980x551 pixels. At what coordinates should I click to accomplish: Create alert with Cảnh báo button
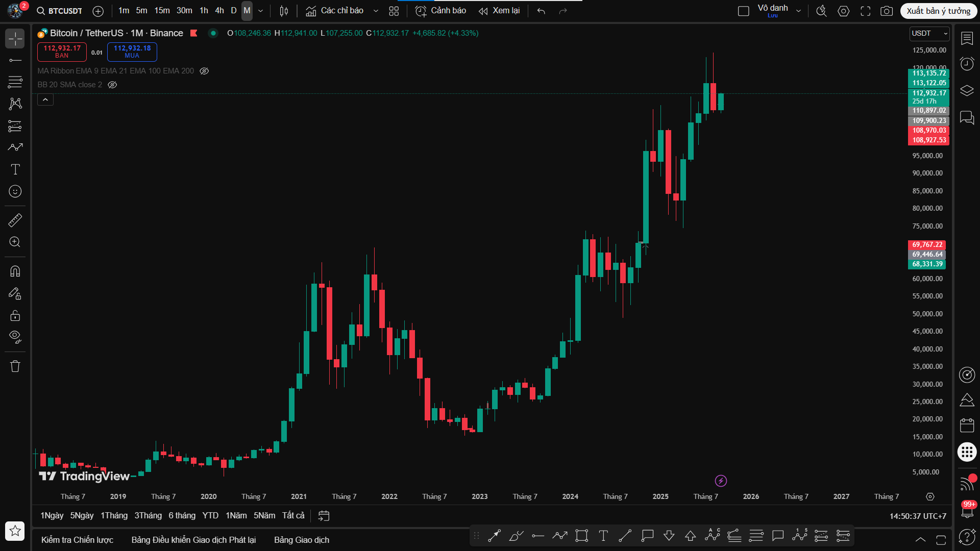pos(440,11)
